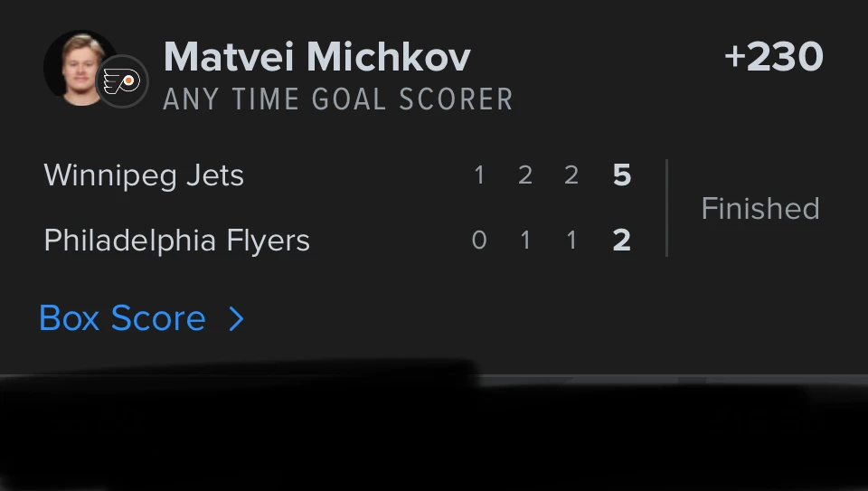The height and width of the screenshot is (491, 868).
Task: Click the vertical divider beside Finished
Action: 666,208
